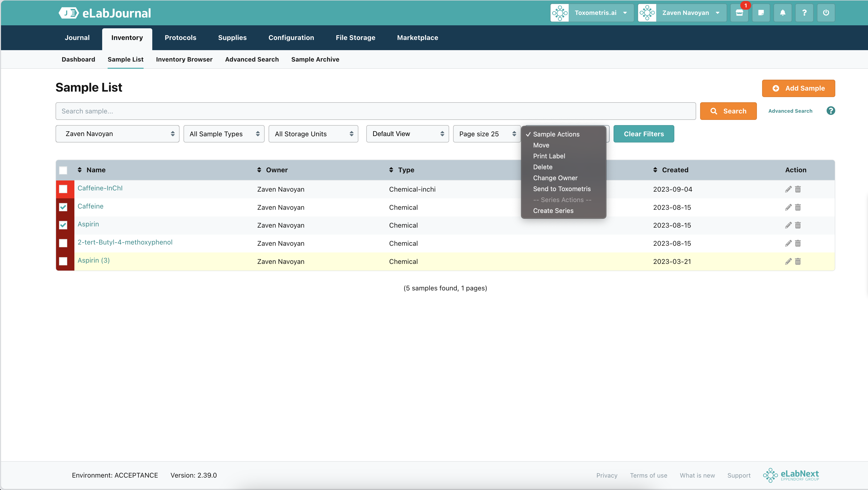
Task: Open the Configuration tab
Action: coord(291,38)
